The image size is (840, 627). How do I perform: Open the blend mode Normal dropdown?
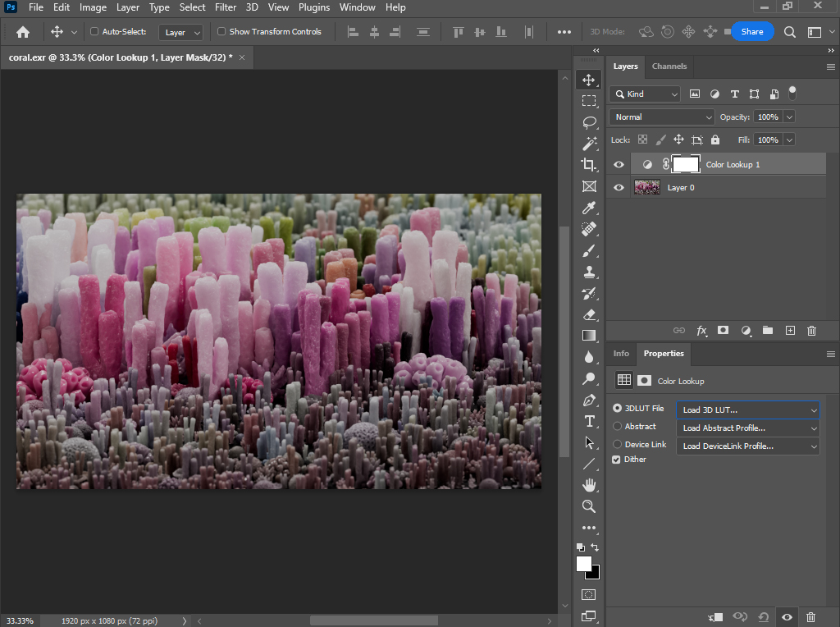(663, 117)
